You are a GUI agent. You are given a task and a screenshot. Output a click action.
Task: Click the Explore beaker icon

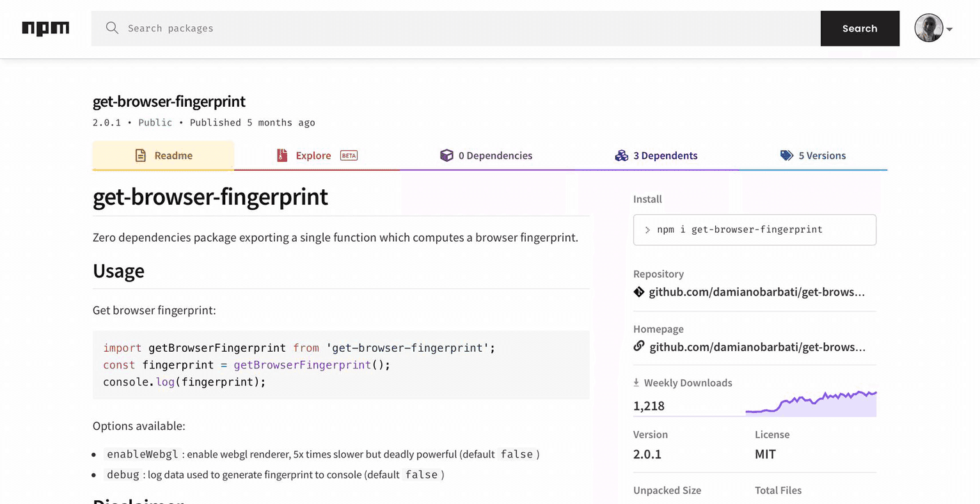282,155
